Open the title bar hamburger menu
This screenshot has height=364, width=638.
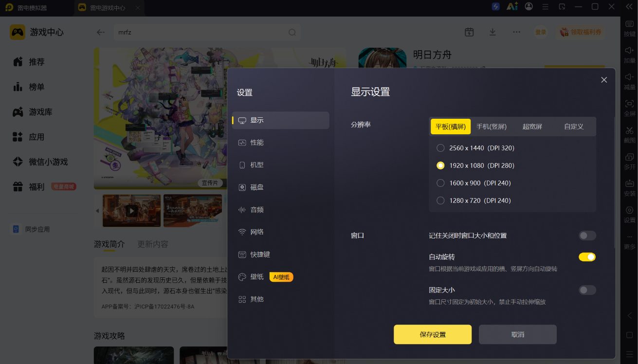pyautogui.click(x=546, y=7)
